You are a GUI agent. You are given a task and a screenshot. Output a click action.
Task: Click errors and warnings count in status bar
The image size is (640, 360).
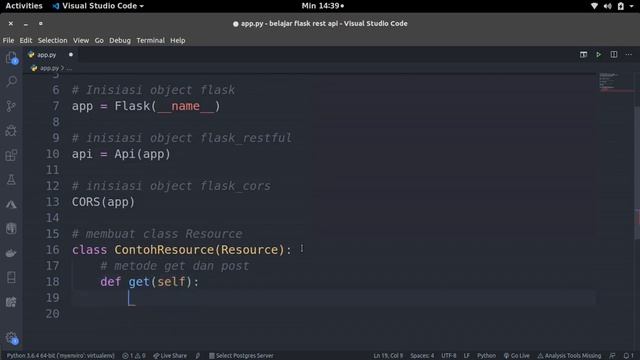click(x=133, y=356)
